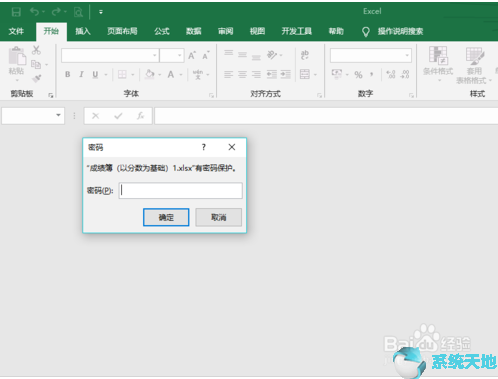Click the Decrease Font Size icon
This screenshot has width=498, height=379.
[206, 55]
